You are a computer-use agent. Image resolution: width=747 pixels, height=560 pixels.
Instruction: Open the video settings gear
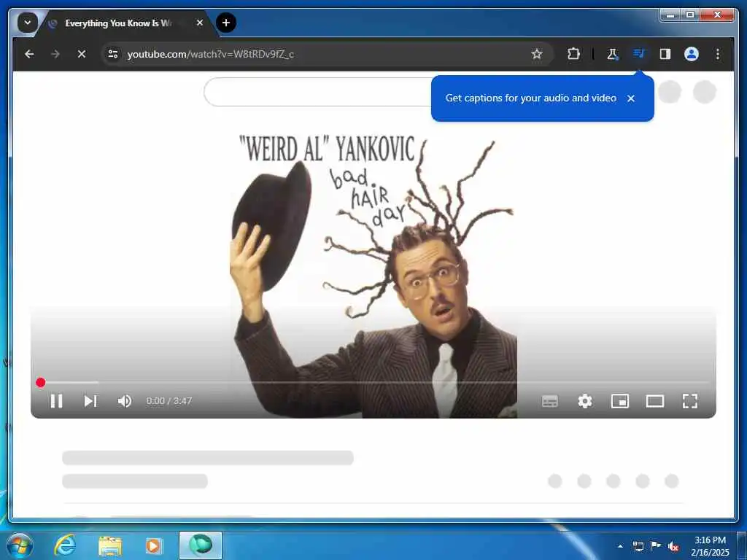(585, 401)
